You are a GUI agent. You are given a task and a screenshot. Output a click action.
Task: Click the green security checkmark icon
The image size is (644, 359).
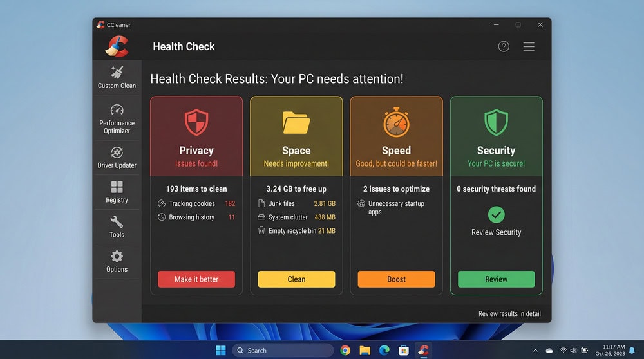(x=496, y=215)
